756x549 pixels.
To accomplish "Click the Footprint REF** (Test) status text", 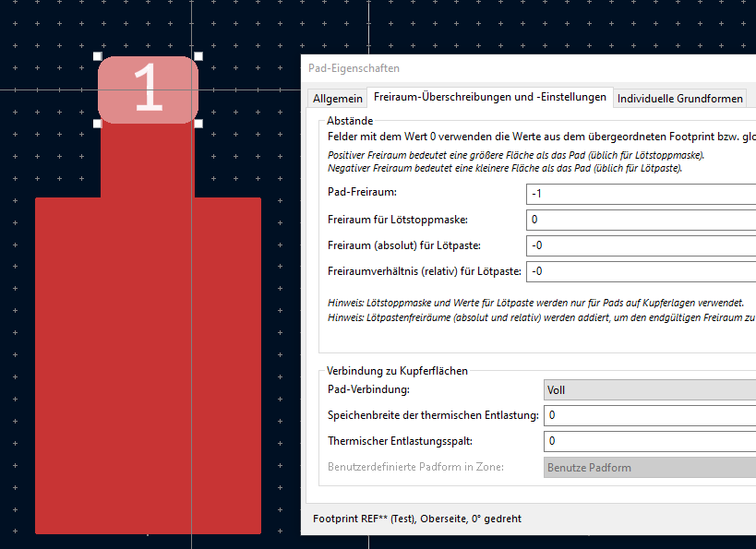I will click(x=417, y=519).
